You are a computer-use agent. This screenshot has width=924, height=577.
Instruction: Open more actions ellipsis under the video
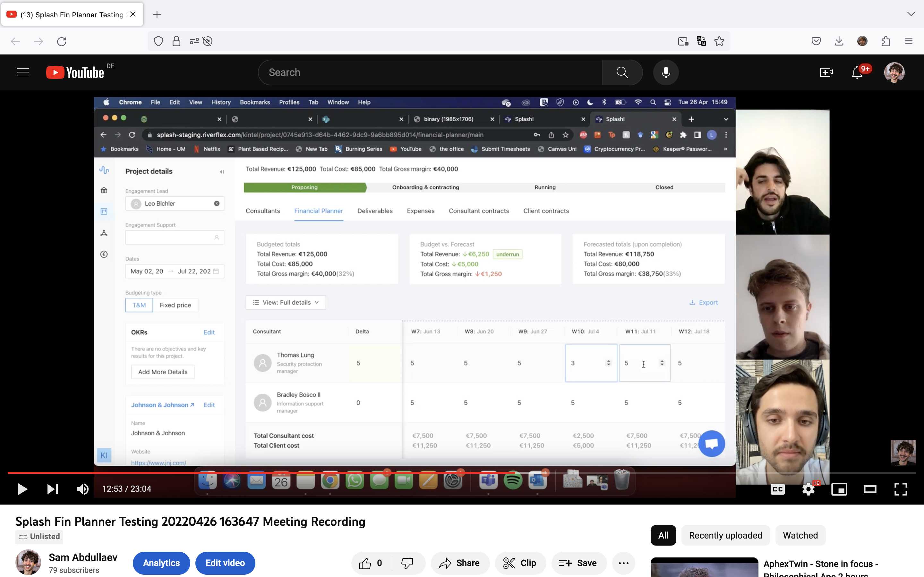tap(623, 563)
